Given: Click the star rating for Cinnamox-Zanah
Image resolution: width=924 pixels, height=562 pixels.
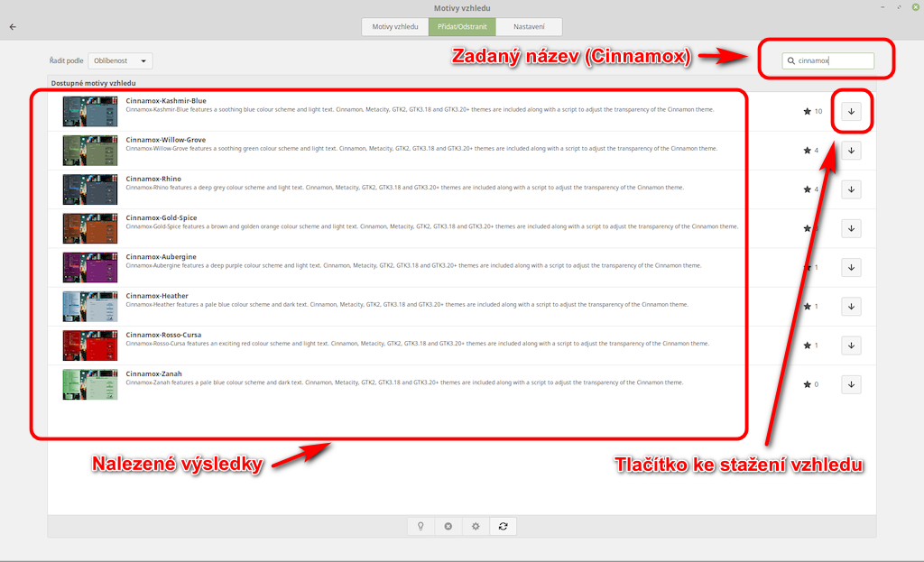Looking at the screenshot, I should tap(811, 384).
